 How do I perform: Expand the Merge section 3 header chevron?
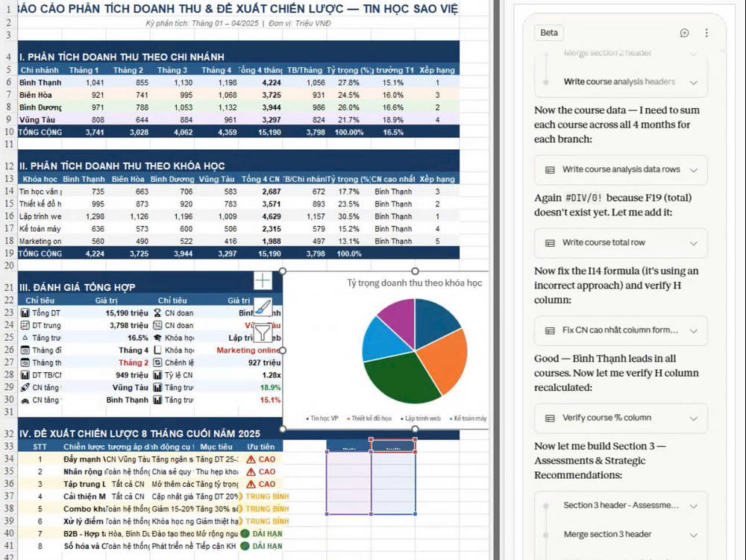tap(693, 535)
